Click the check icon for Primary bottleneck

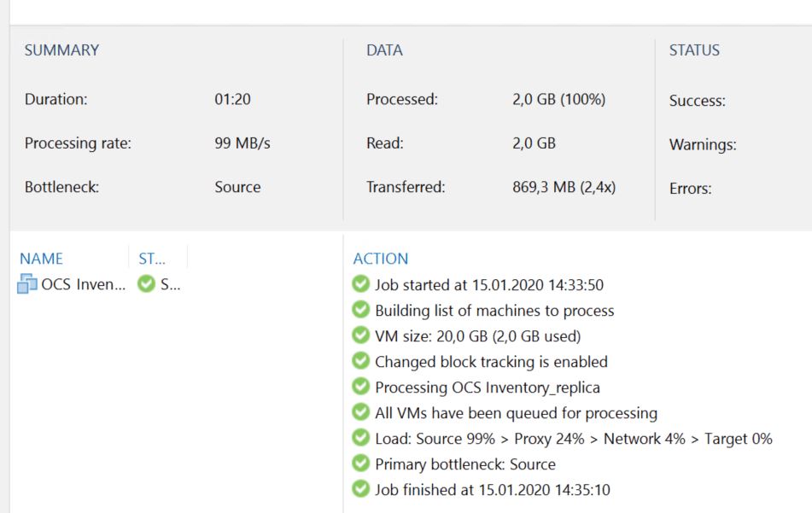[361, 463]
